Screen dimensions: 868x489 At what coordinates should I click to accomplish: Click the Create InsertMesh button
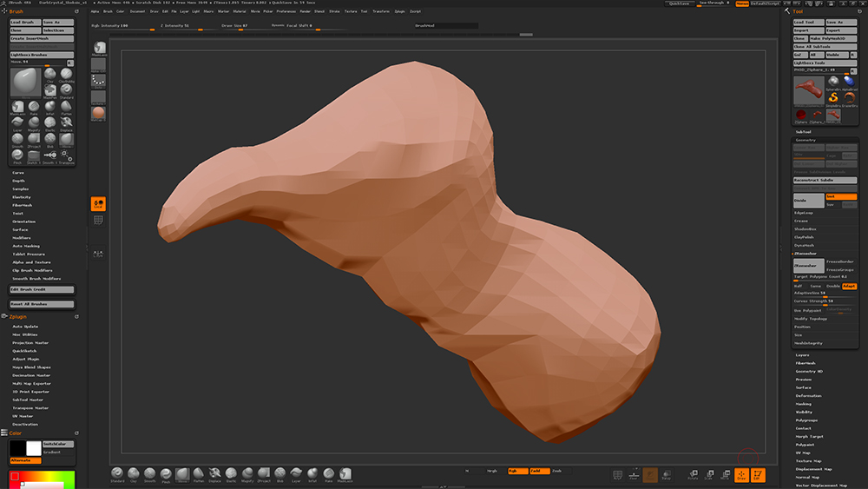(42, 39)
